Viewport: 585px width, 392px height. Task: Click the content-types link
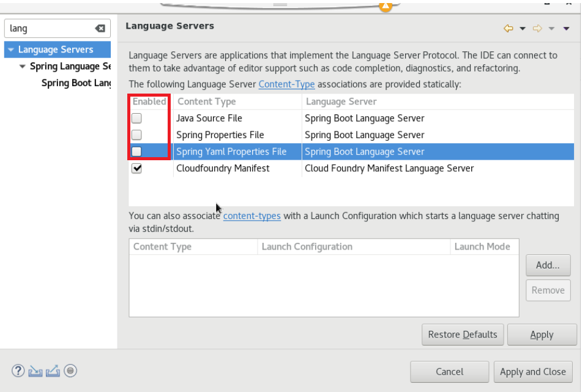(252, 216)
